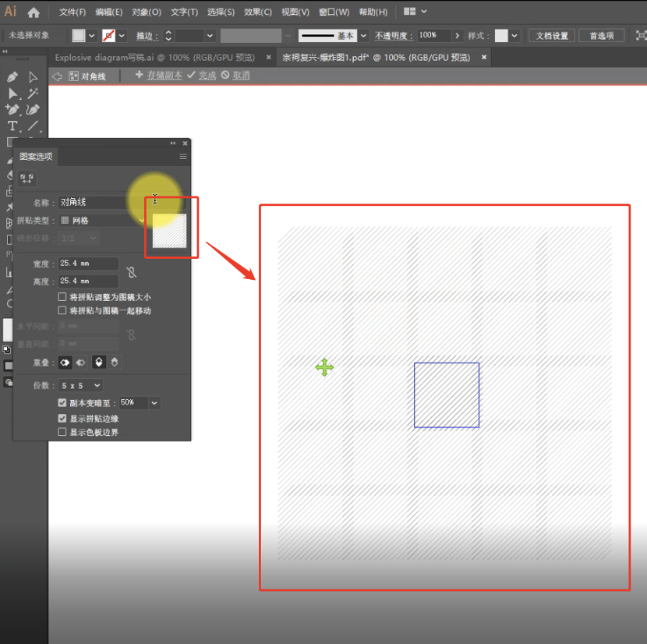Screen dimensions: 647x644
Task: Close the 图案选项 floating panel
Action: [185, 143]
